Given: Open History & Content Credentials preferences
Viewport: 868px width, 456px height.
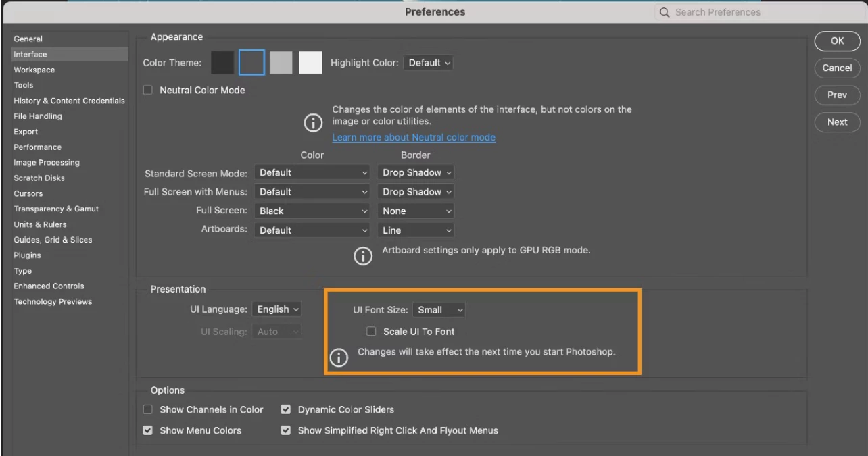Looking at the screenshot, I should (69, 101).
